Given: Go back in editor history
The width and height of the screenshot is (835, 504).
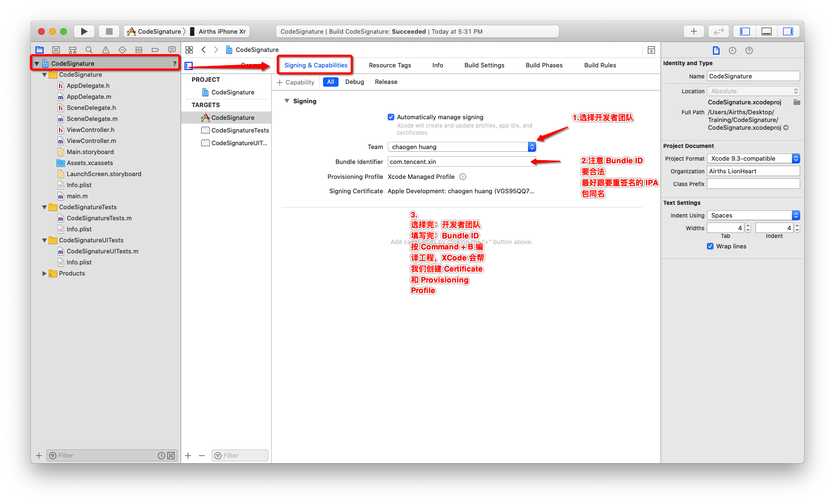Looking at the screenshot, I should [203, 50].
